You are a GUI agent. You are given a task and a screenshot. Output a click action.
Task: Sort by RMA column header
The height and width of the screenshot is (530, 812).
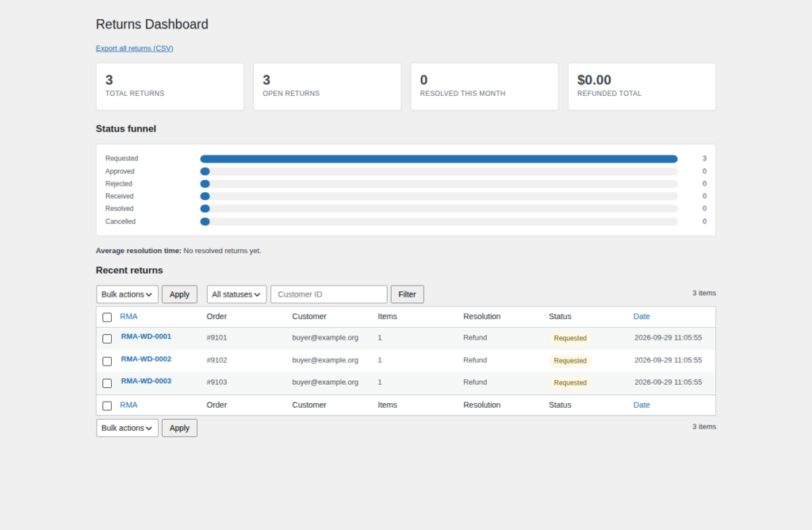pyautogui.click(x=129, y=317)
